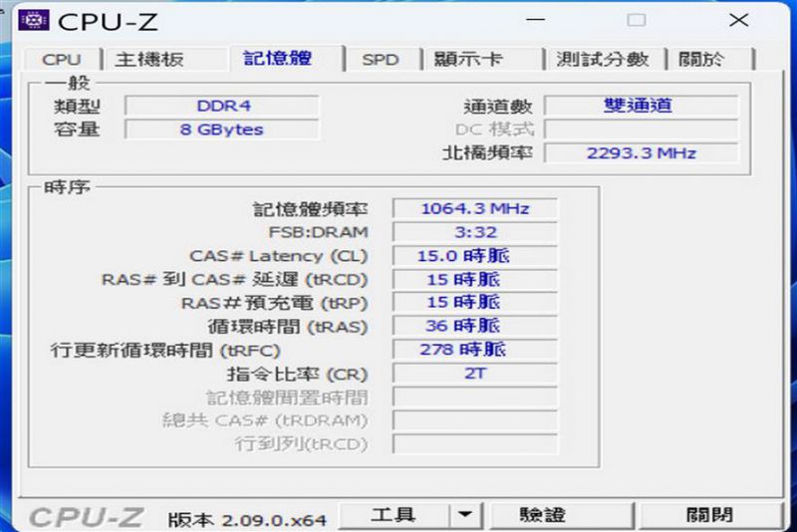Click the 容量 label

click(77, 130)
